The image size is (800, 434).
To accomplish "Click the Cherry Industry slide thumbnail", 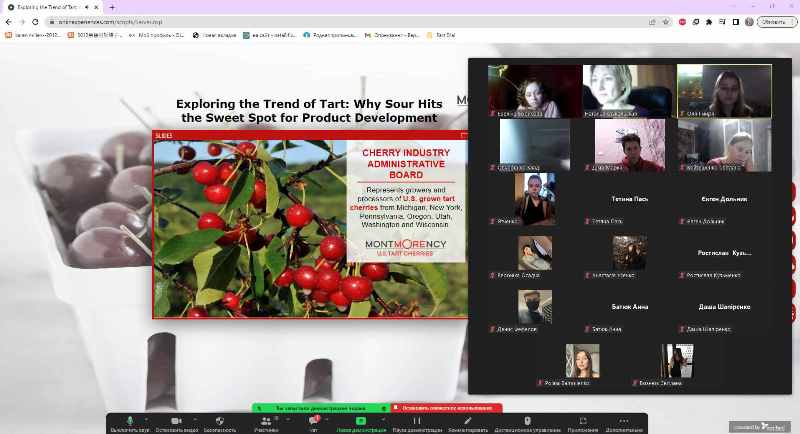I will click(x=310, y=224).
